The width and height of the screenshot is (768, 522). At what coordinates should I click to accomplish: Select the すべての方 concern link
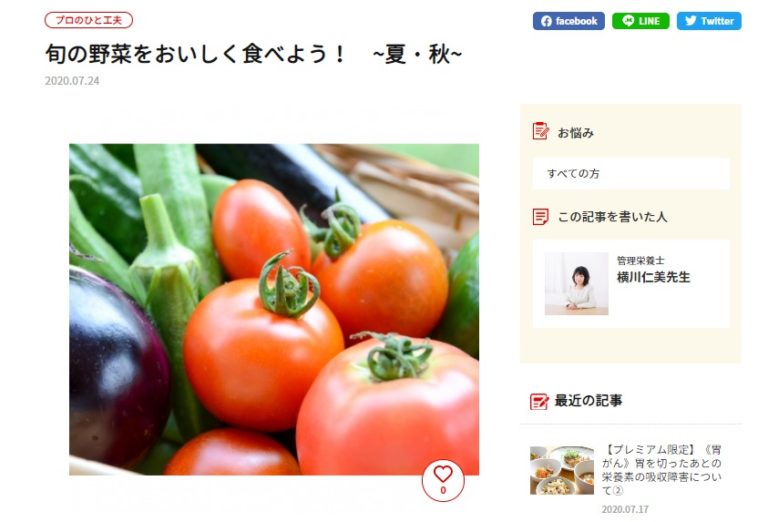pos(631,173)
